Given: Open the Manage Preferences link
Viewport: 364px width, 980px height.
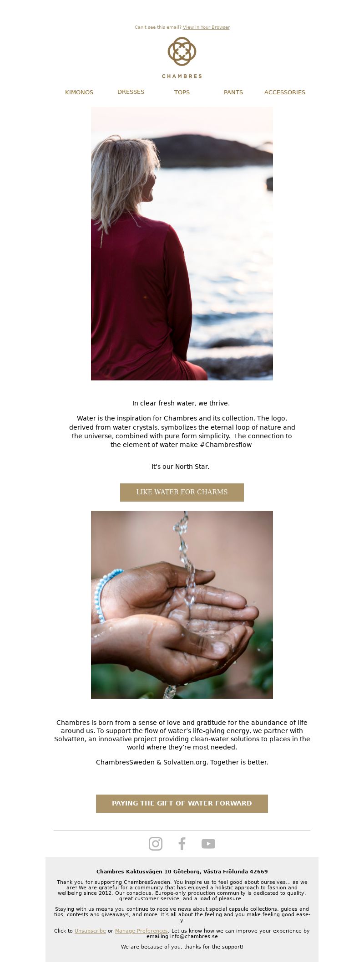Looking at the screenshot, I should (x=142, y=931).
